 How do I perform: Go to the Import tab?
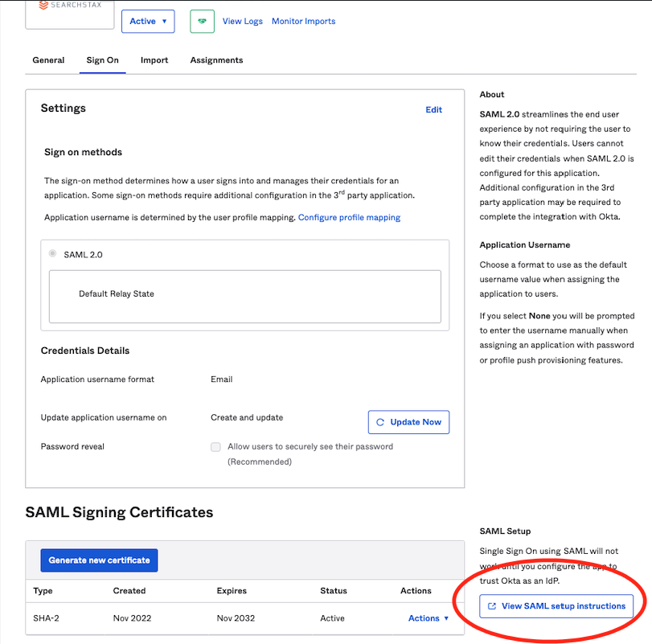click(x=154, y=59)
